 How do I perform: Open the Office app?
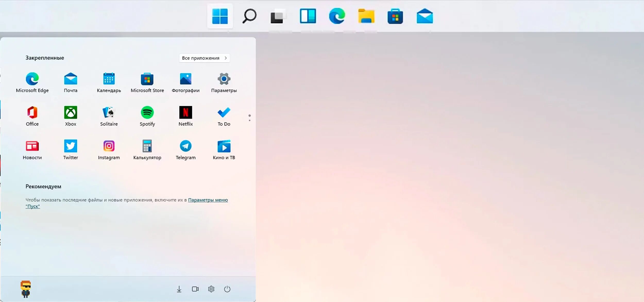pyautogui.click(x=32, y=113)
